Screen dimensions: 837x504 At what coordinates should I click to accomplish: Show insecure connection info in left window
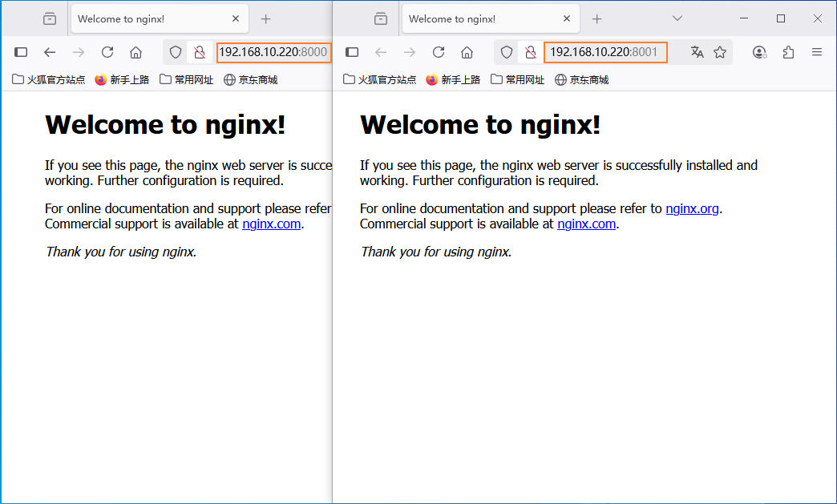[x=200, y=52]
